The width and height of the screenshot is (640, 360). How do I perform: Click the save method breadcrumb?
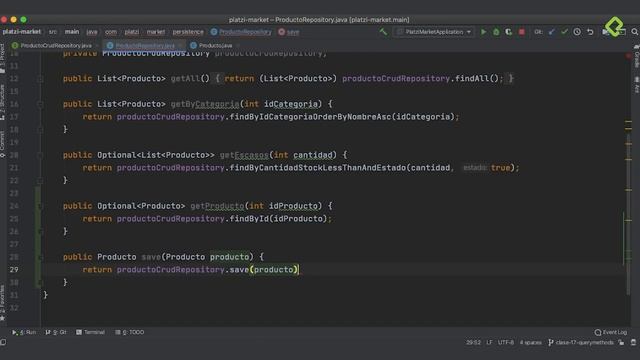[289, 32]
